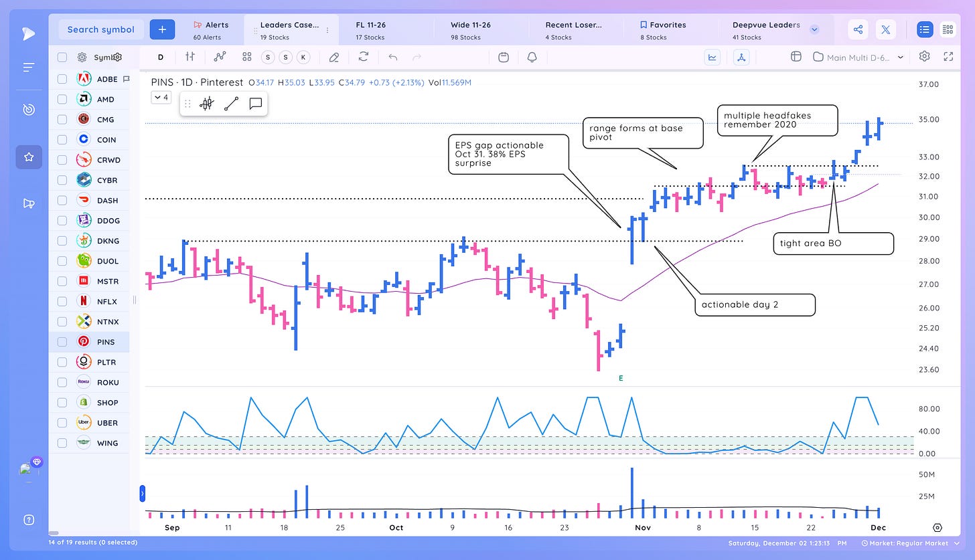Screen dimensions: 975x560
Task: Check the AMD row checkbox
Action: point(62,99)
